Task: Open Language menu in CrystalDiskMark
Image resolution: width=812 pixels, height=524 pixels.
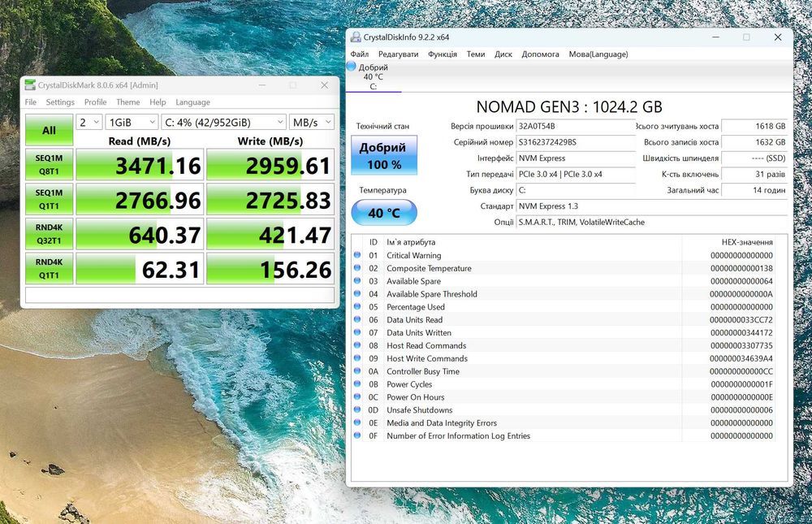Action: 192,102
